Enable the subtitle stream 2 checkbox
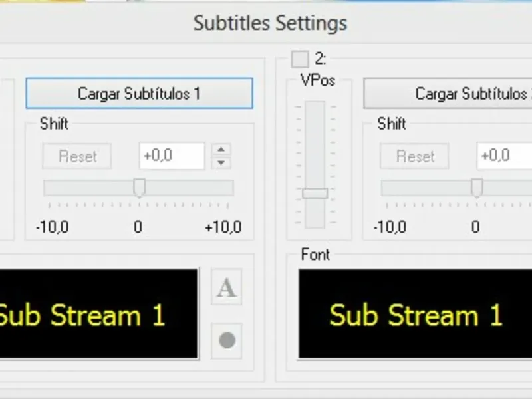532x399 pixels. pos(300,59)
